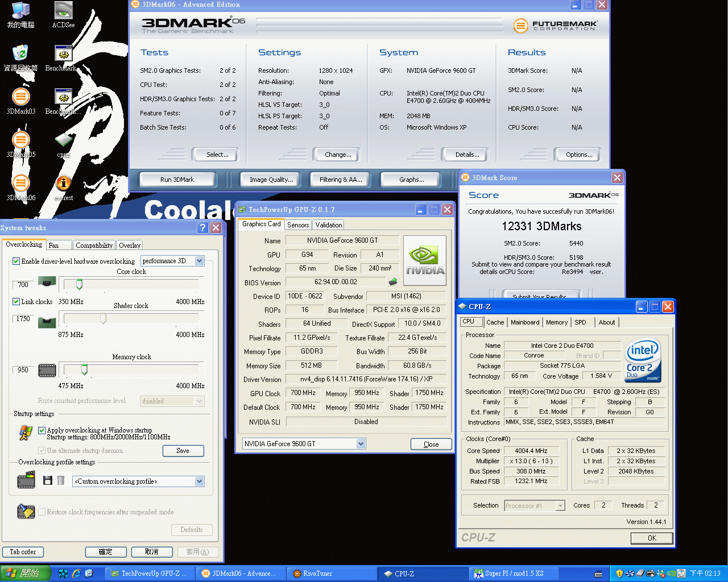Switch to the Fan tab
This screenshot has height=582, width=728.
pyautogui.click(x=59, y=246)
